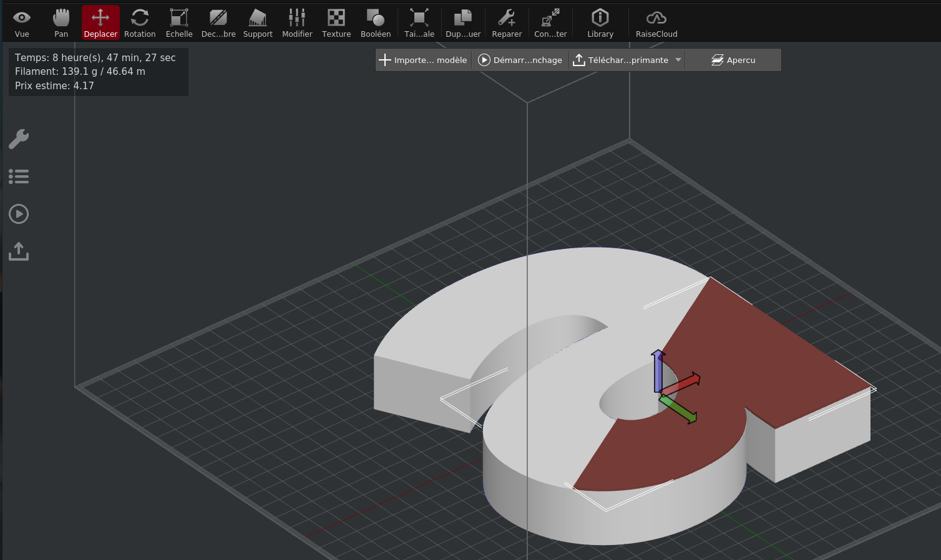This screenshot has height=560, width=941.
Task: Click the green Y-axis arrow of the gizmo
Action: [679, 410]
